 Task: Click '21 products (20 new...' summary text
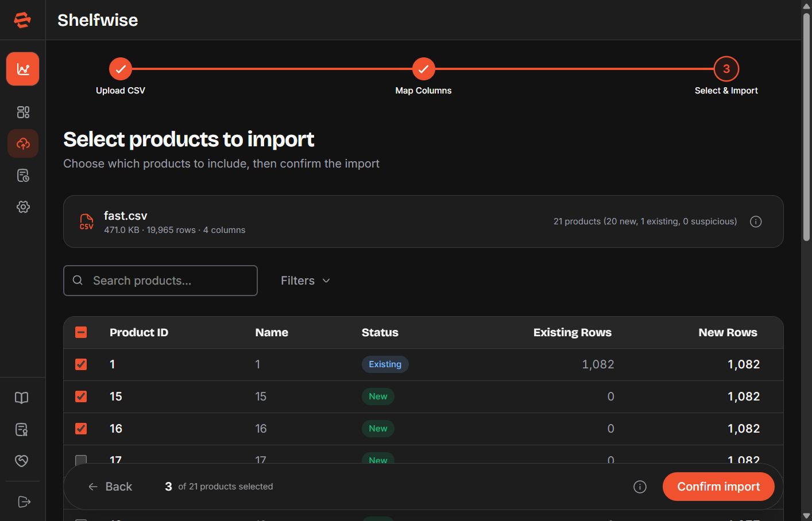tap(645, 221)
